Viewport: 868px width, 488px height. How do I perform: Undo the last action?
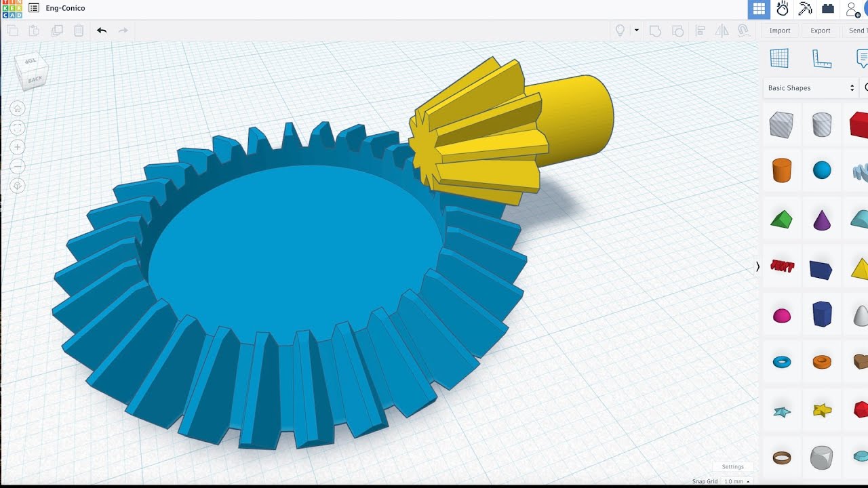click(x=102, y=30)
